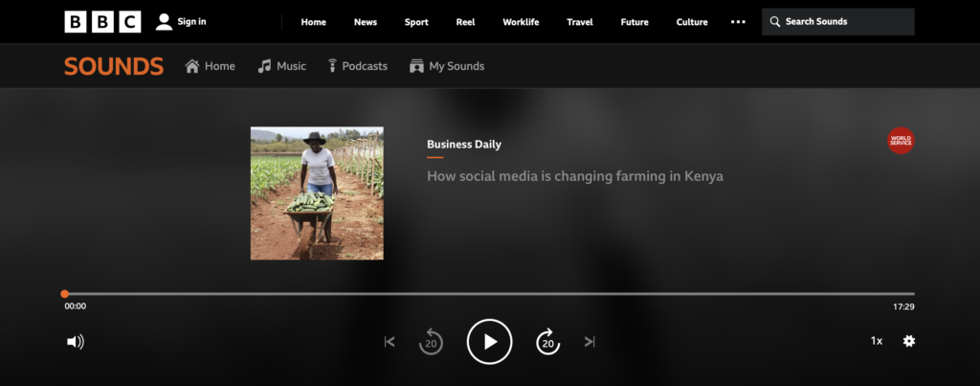Viewport: 980px width, 386px height.
Task: Open Worklife in top navigation
Action: coord(521,22)
